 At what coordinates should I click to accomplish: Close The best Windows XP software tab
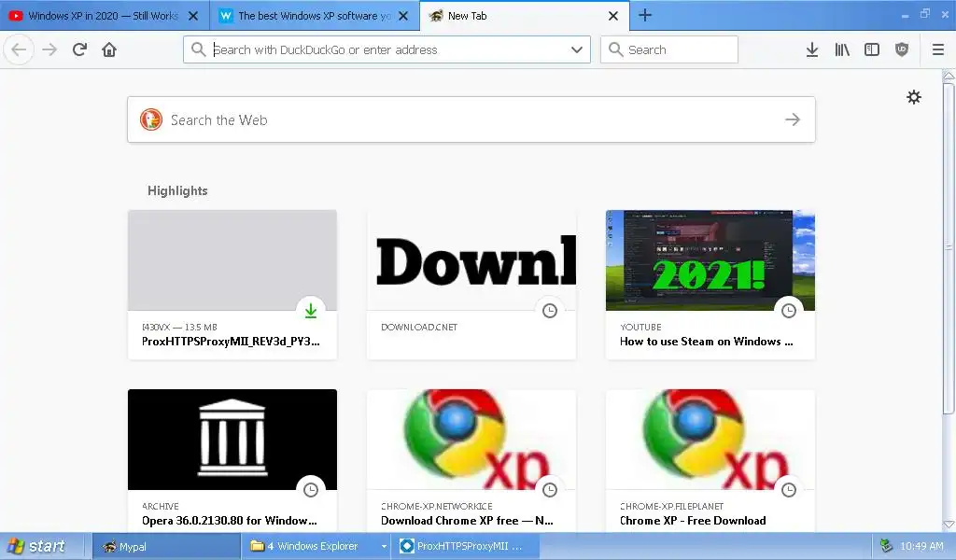coord(403,16)
